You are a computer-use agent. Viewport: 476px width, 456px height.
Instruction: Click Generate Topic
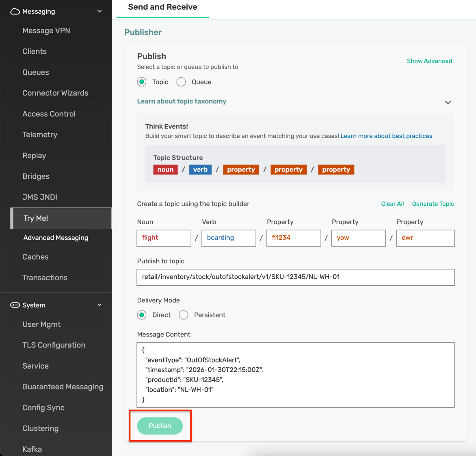coord(433,204)
